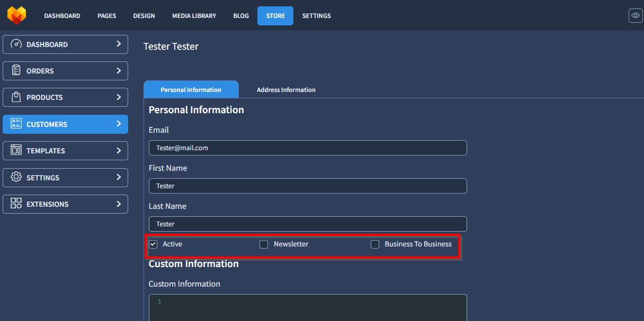Expand the Templates chevron
This screenshot has width=644, height=321.
(119, 151)
